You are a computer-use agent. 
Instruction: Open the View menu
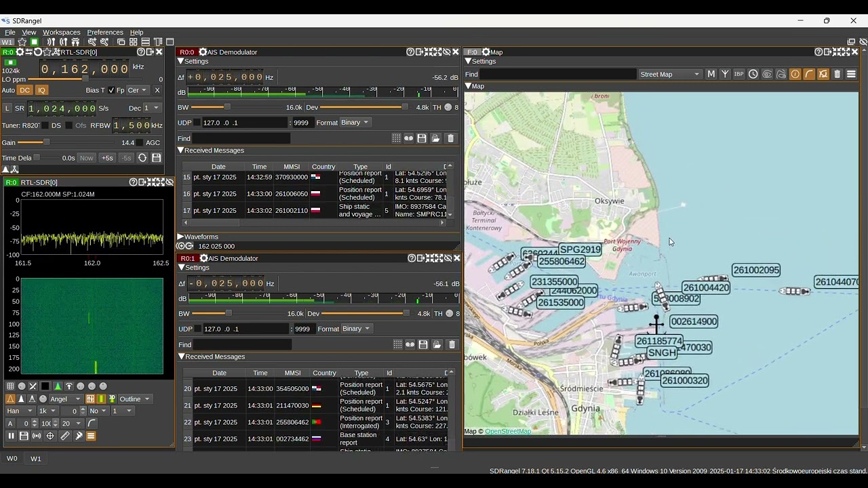(29, 32)
